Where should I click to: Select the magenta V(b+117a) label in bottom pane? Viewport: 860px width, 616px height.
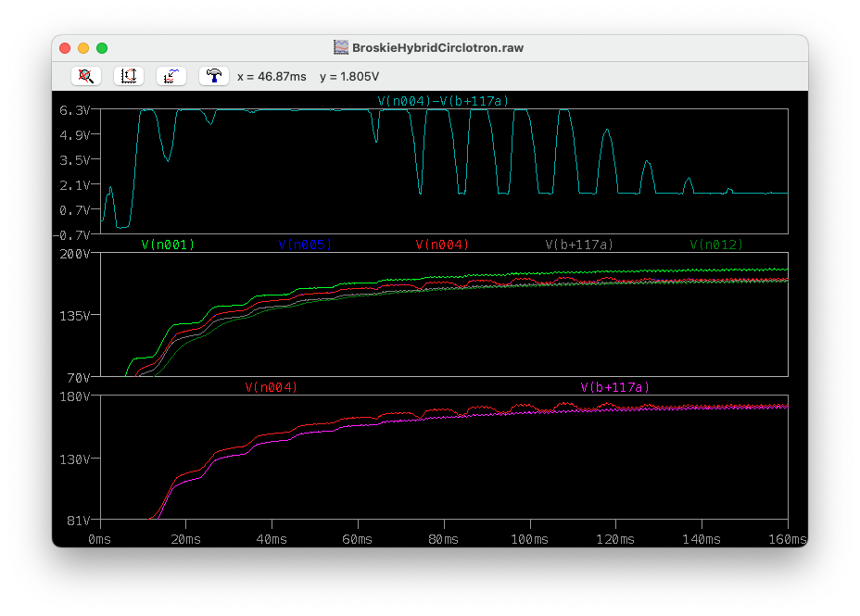pos(614,387)
